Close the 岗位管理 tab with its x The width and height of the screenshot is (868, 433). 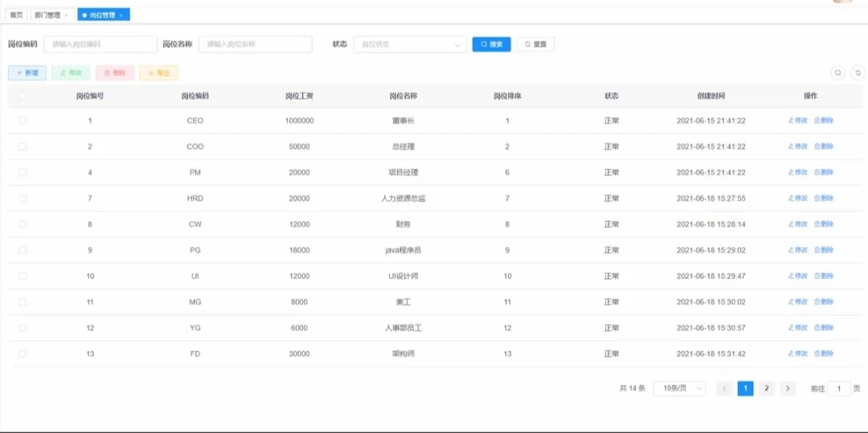(121, 15)
